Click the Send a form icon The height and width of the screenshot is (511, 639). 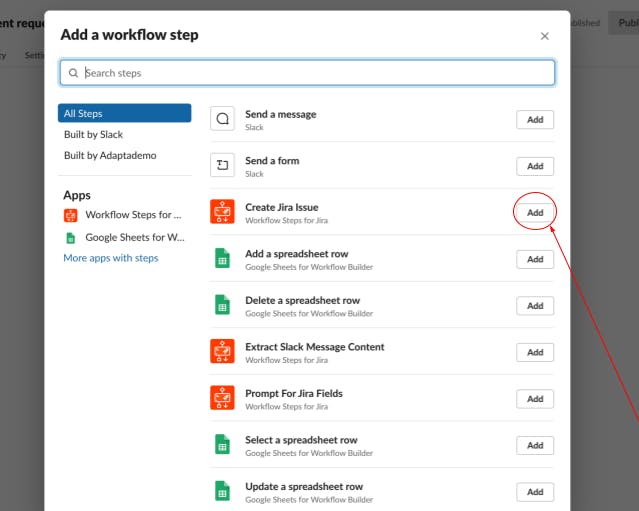(222, 165)
